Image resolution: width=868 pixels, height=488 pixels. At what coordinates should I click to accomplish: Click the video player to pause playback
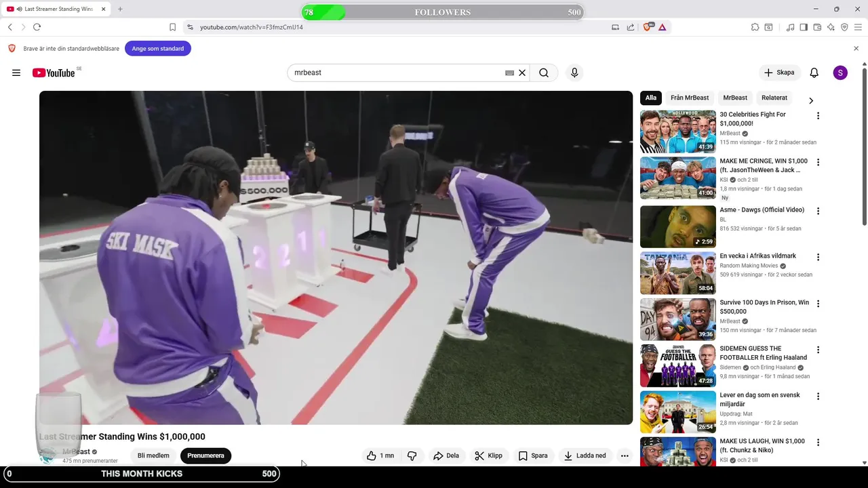click(x=336, y=258)
